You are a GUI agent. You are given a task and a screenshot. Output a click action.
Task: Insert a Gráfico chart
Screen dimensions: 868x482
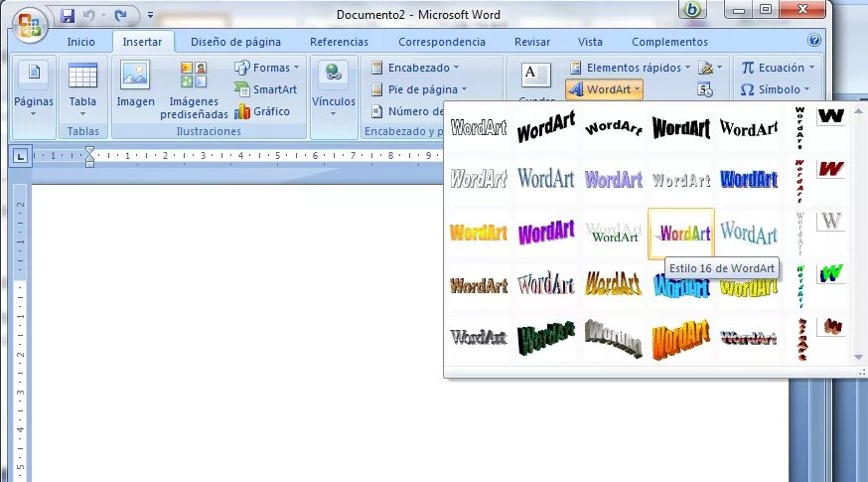tap(262, 111)
